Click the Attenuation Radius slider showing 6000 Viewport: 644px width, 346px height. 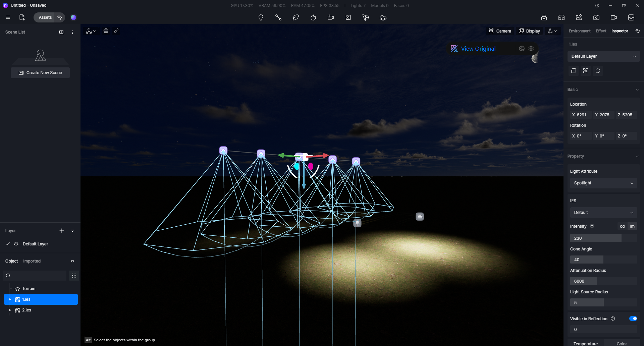[x=604, y=281]
